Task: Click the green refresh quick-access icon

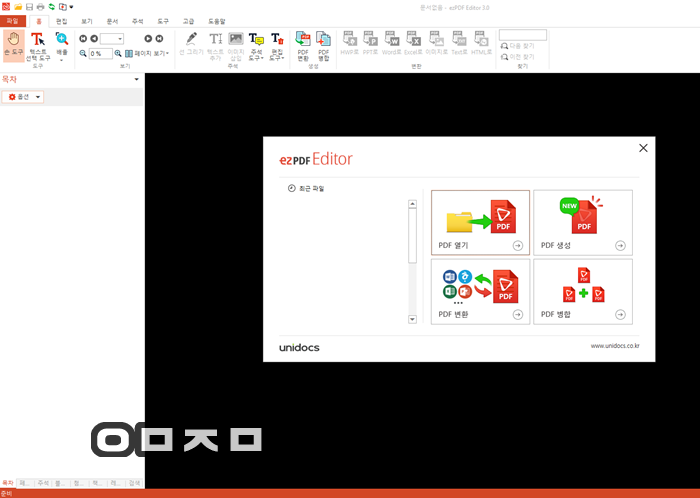Action: coord(52,7)
